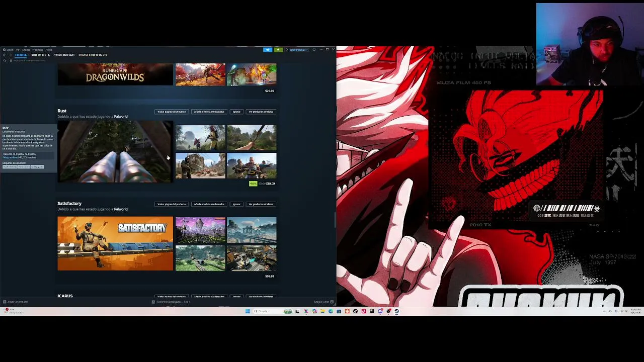The image size is (644, 362).
Task: Open the Amigos y chat icon
Action: click(332, 302)
